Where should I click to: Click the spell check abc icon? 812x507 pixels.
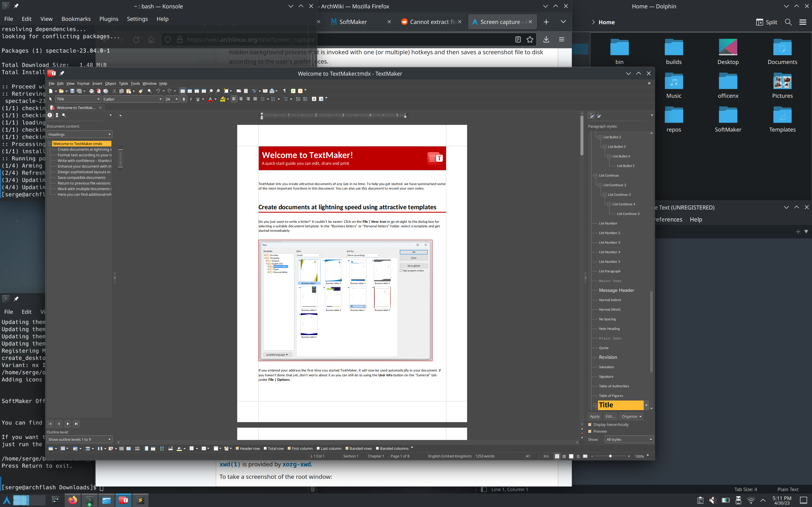254,91
